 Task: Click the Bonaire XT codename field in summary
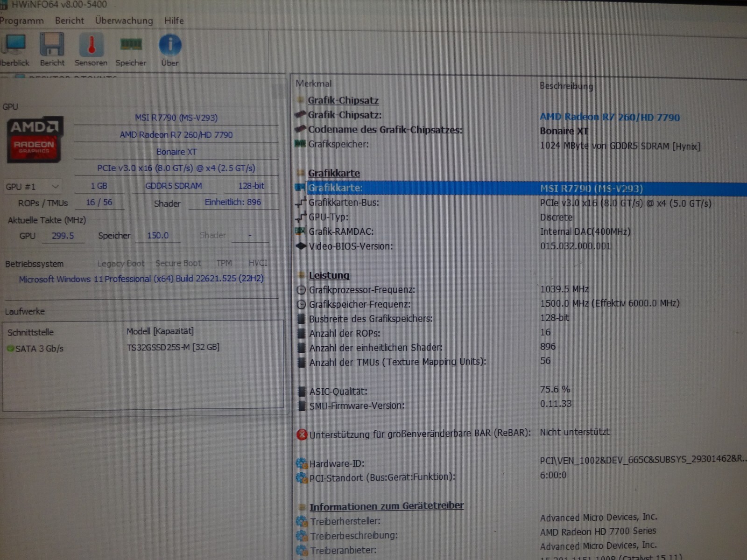tap(176, 152)
